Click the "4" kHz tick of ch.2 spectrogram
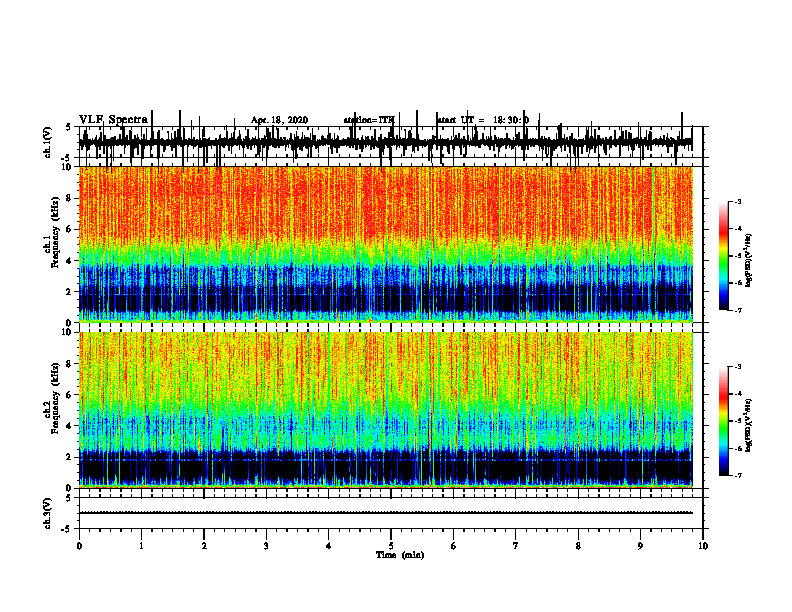Image resolution: width=792 pixels, height=612 pixels. pos(70,426)
